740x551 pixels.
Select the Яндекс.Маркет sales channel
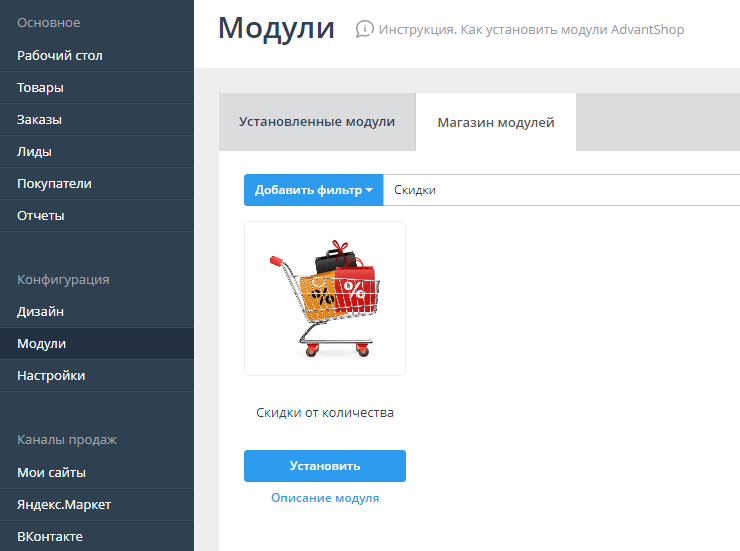click(x=65, y=504)
